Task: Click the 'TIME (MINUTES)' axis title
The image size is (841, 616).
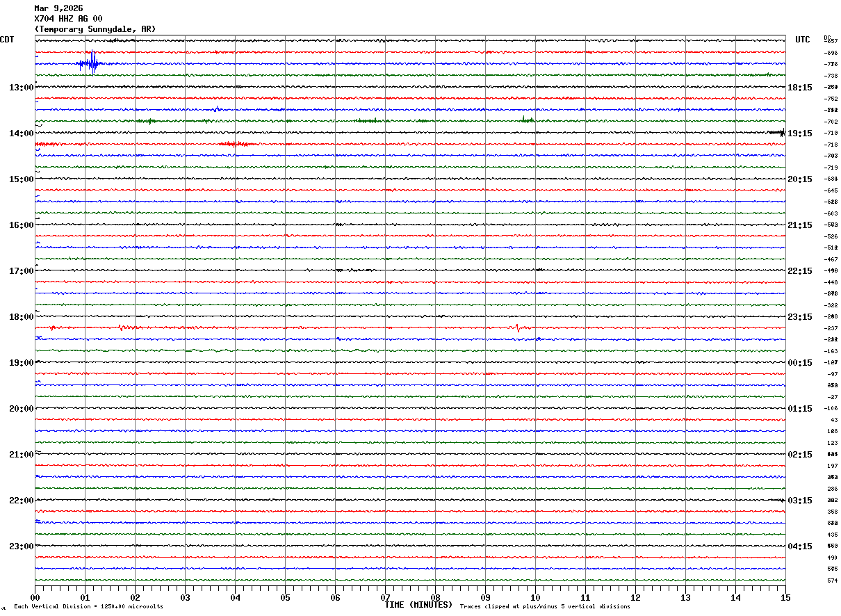Action: tap(418, 605)
